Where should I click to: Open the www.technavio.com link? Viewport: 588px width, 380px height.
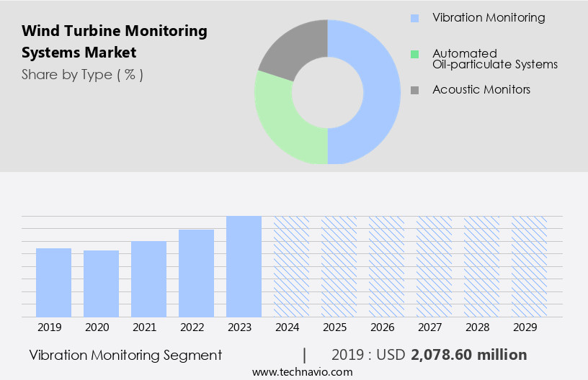point(303,371)
